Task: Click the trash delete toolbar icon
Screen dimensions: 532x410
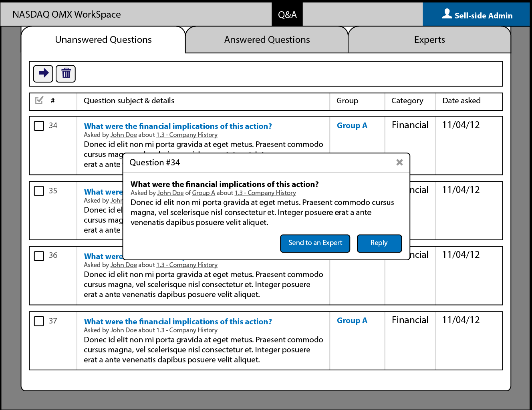Action: (66, 74)
